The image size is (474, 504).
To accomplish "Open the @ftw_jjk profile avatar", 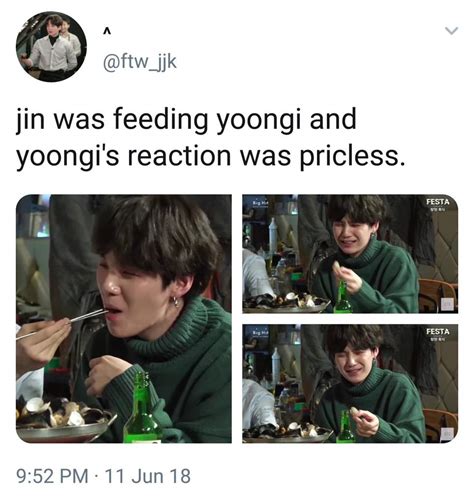I will 51,46.
